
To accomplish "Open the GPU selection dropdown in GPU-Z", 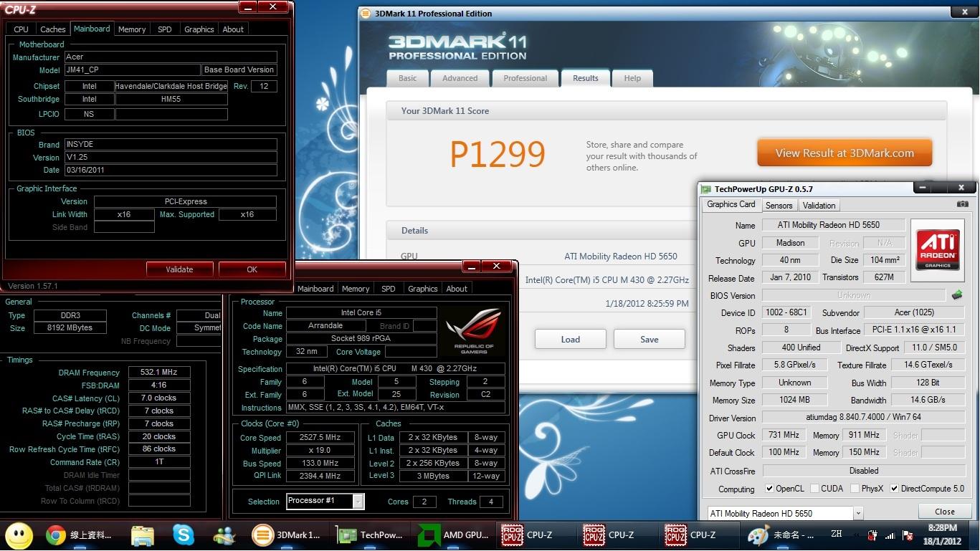I will coord(857,513).
